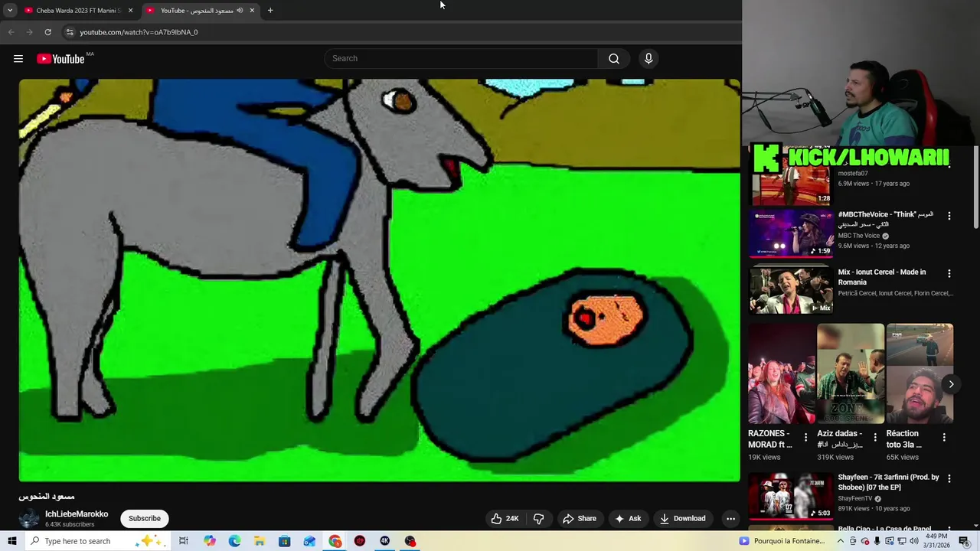Focus the YouTube search box

(x=462, y=58)
